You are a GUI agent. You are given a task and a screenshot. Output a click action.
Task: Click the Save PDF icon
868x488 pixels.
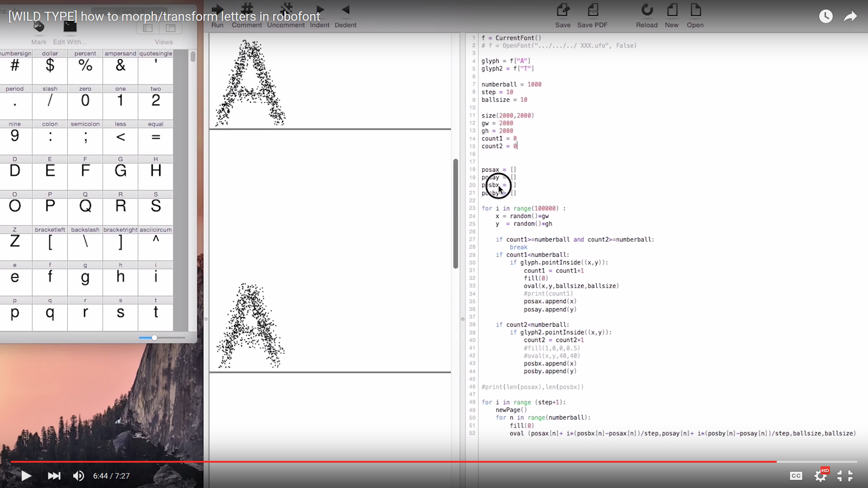(592, 10)
